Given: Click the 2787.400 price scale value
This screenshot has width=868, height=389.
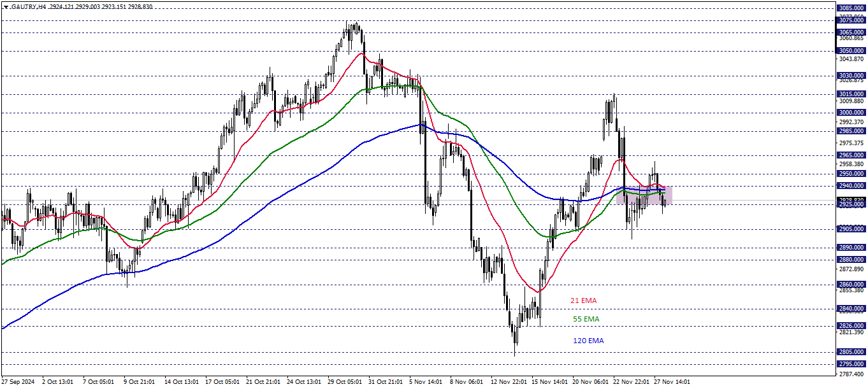Looking at the screenshot, I should point(851,374).
